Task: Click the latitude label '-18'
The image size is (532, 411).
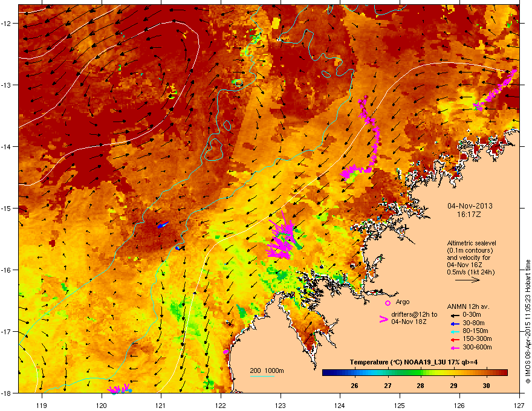Action: click(7, 393)
